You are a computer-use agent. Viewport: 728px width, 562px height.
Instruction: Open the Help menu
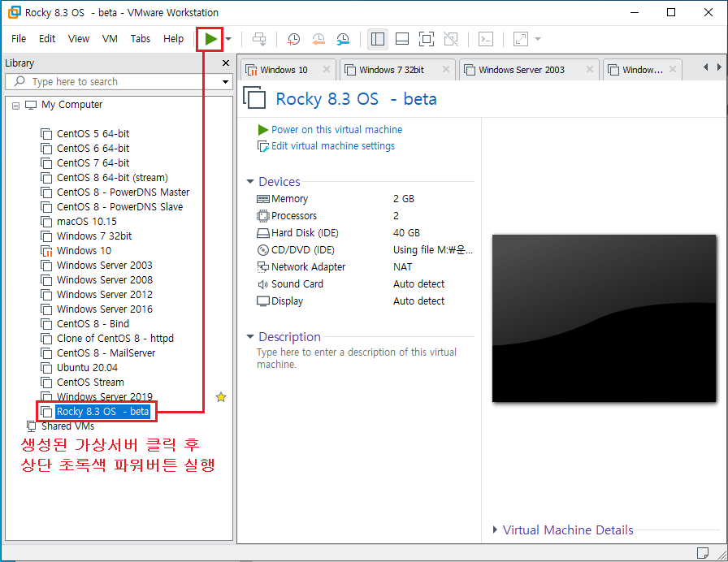[x=173, y=38]
